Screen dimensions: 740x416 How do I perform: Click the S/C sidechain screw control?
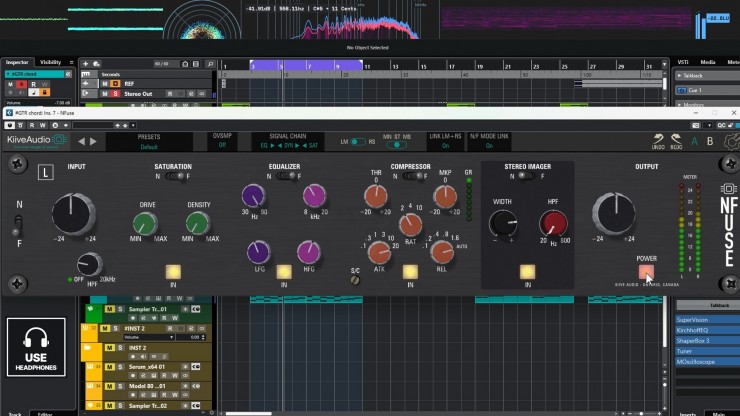click(354, 281)
